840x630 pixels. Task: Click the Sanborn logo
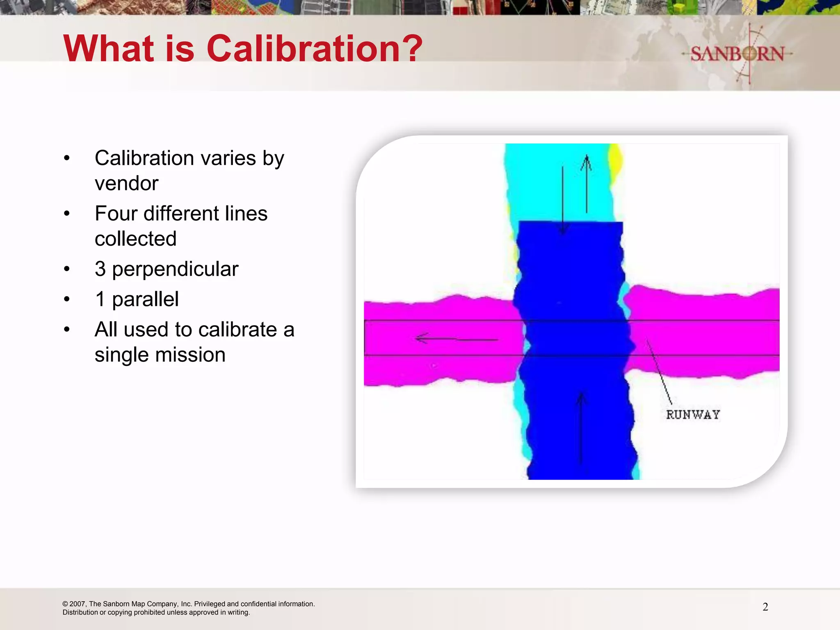click(x=737, y=54)
